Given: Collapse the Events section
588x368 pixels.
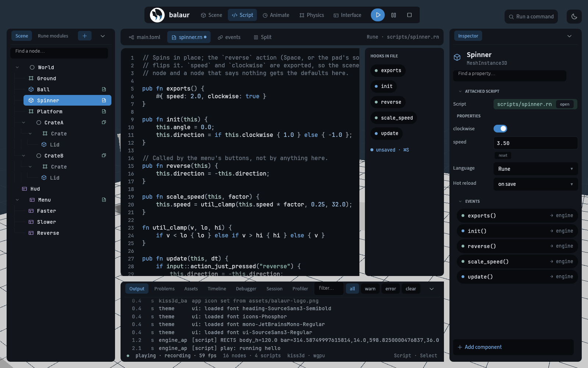Looking at the screenshot, I should 460,201.
